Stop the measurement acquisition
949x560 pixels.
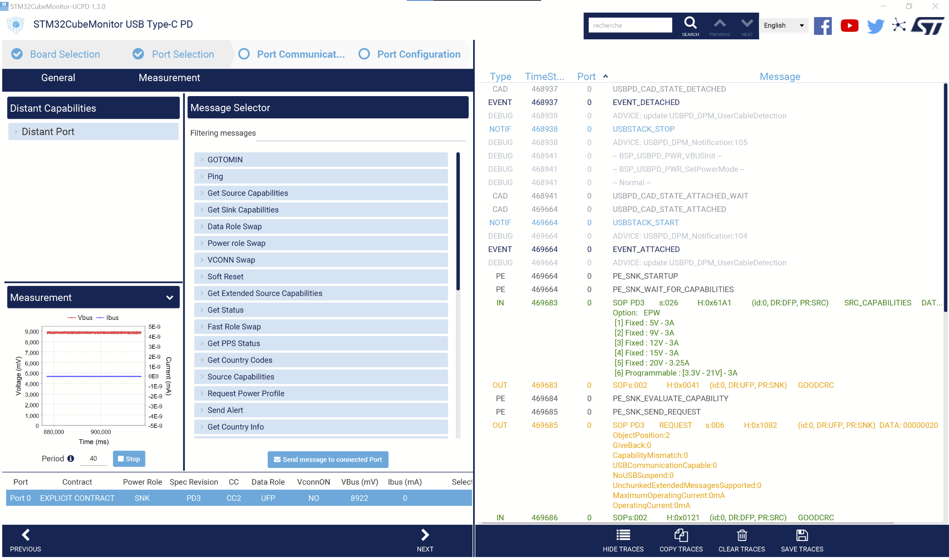coord(129,458)
